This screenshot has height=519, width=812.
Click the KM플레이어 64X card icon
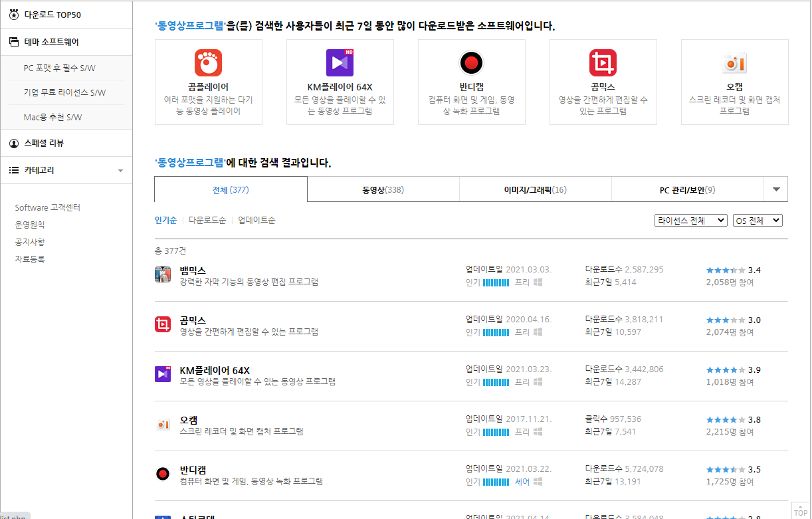340,62
